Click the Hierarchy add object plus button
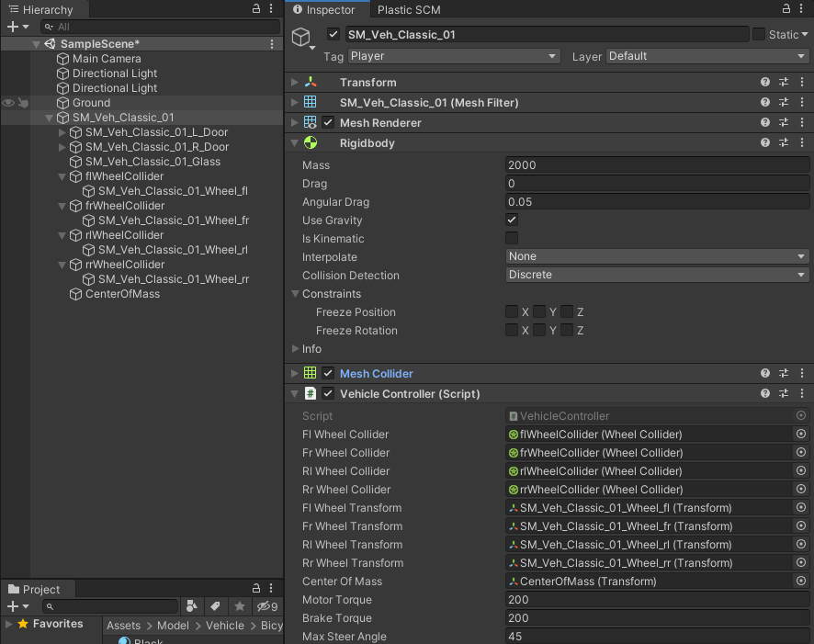814x644 pixels. click(x=13, y=27)
